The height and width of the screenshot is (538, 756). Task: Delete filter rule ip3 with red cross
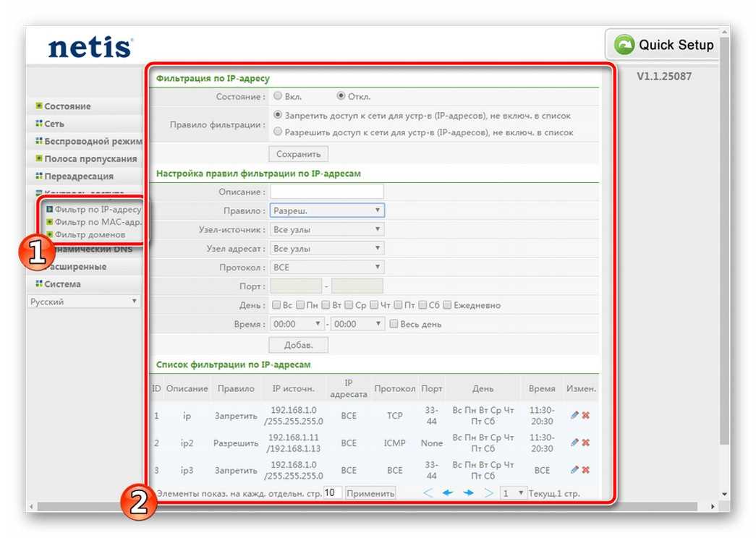tap(586, 470)
